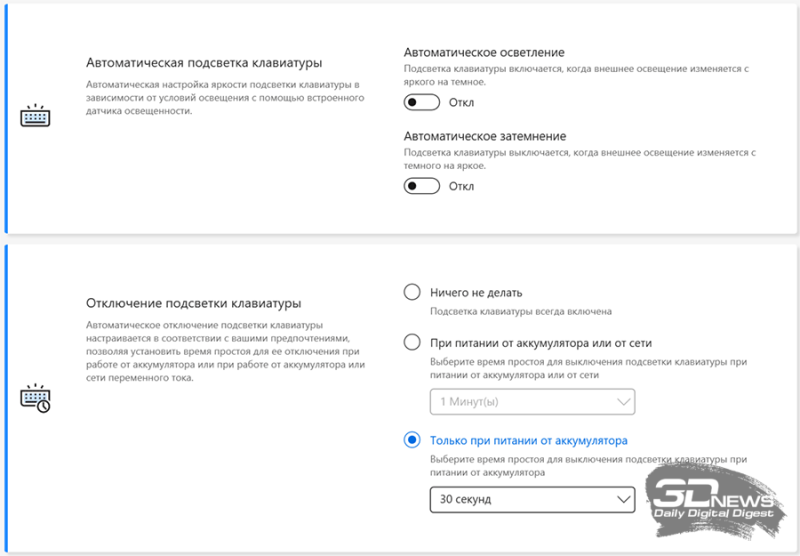Click the Автоматическая подсветка клавиатуры heading

(204, 62)
